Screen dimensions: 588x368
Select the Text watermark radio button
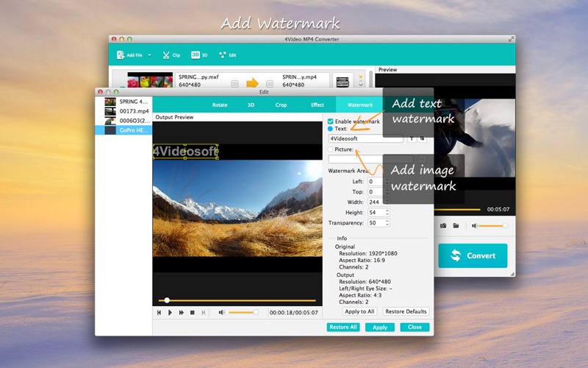[x=330, y=129]
